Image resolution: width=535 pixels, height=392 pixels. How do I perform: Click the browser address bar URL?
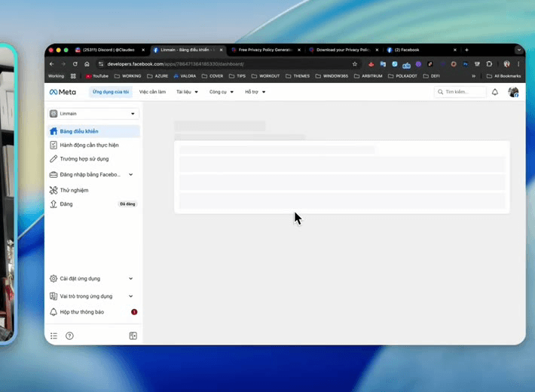pos(176,64)
